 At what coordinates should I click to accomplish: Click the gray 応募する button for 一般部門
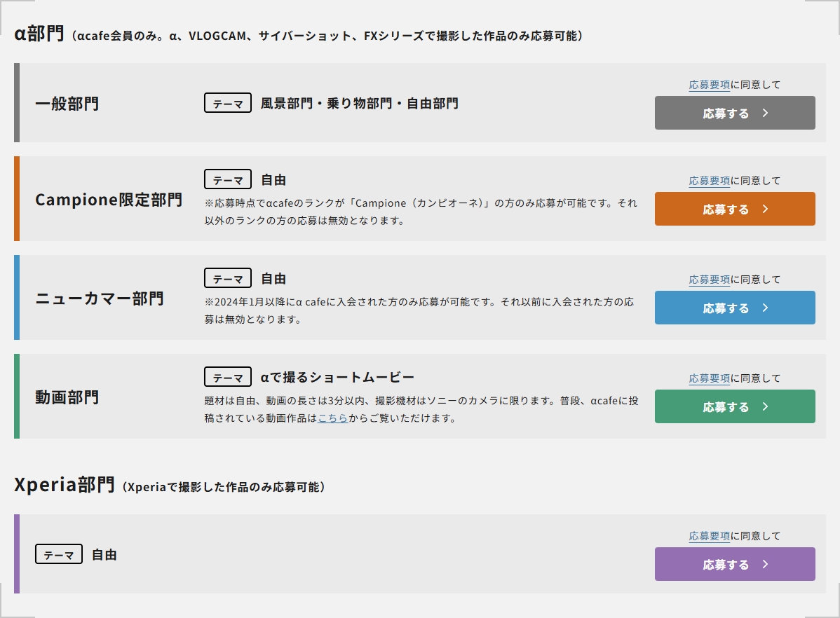coord(734,113)
